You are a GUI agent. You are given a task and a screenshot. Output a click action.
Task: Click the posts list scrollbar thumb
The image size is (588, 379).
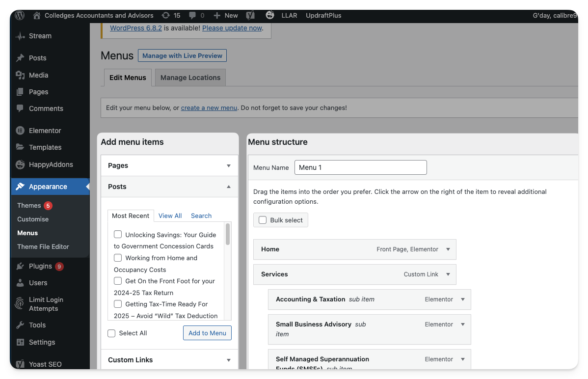point(227,234)
